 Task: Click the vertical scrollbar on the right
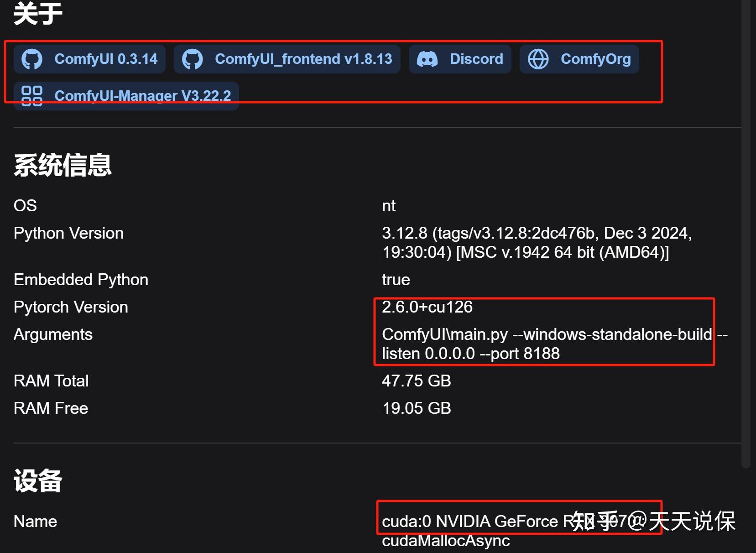pos(746,228)
